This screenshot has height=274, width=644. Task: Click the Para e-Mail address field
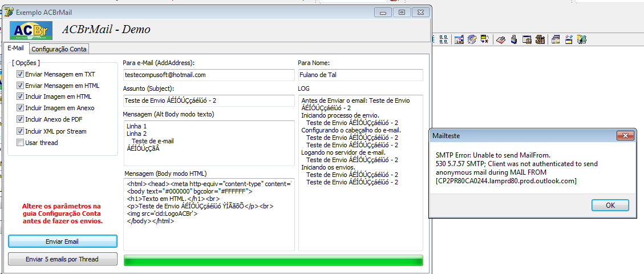coord(209,75)
